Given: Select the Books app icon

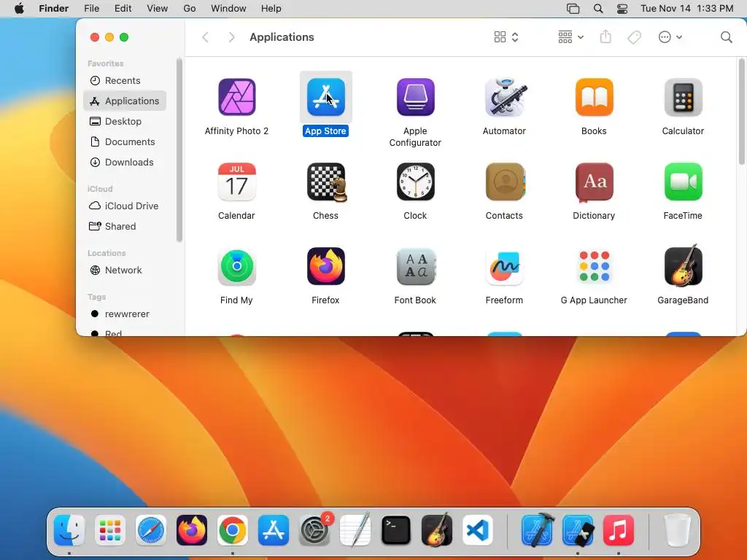Looking at the screenshot, I should 594,97.
